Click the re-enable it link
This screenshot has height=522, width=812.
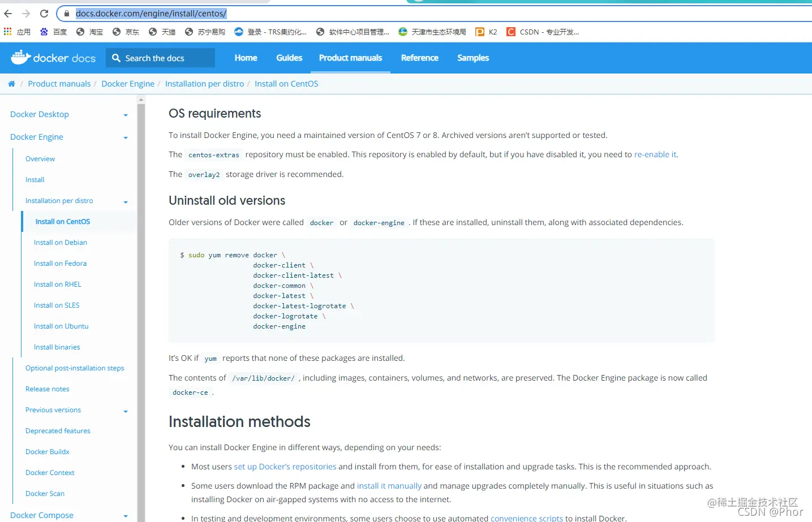pos(655,154)
